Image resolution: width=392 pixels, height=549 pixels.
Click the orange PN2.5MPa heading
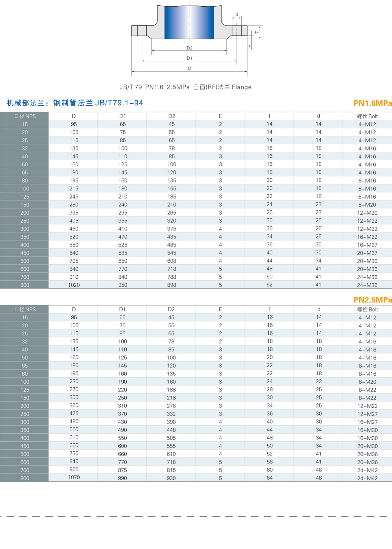click(372, 300)
